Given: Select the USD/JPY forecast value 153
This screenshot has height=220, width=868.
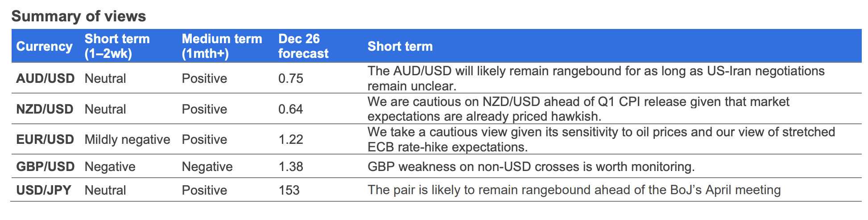Looking at the screenshot, I should (x=289, y=190).
